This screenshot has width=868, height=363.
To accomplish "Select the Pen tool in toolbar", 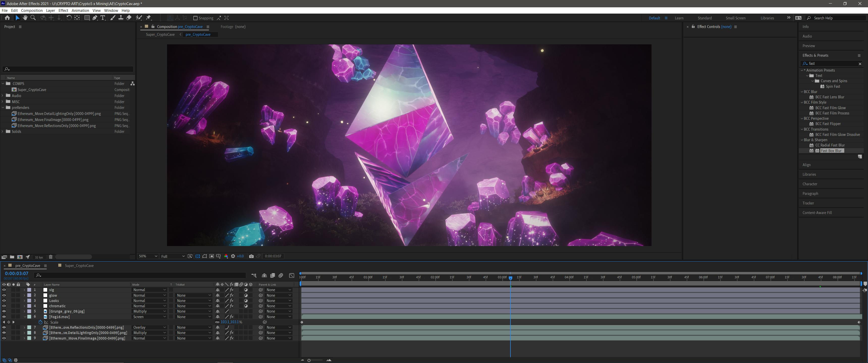I will coord(95,18).
